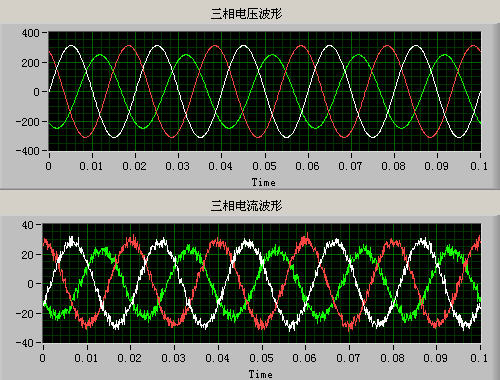Image resolution: width=500 pixels, height=380 pixels.
Task: Click 0.03 tick on current time axis
Action: (x=173, y=358)
